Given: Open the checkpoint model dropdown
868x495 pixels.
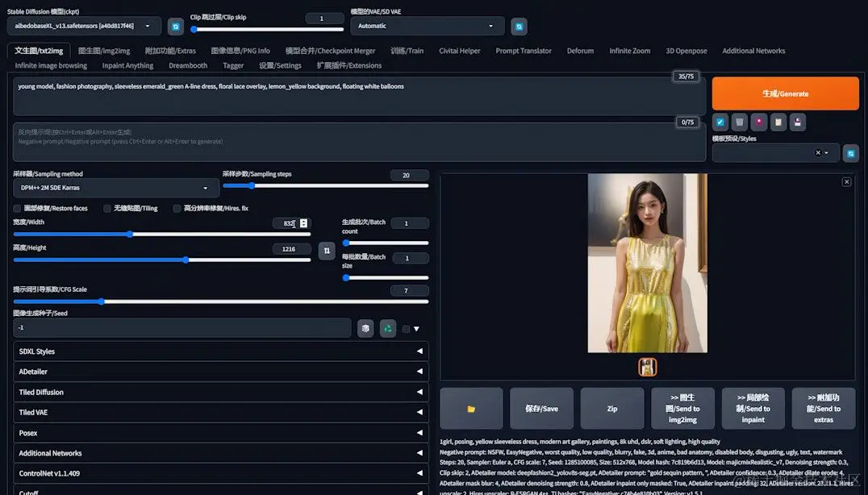Looking at the screenshot, I should [x=84, y=26].
